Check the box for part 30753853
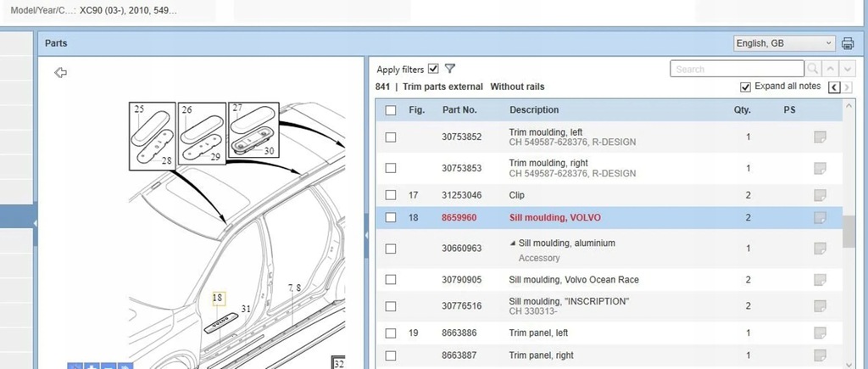Viewport: 868px width, 369px height. (391, 168)
